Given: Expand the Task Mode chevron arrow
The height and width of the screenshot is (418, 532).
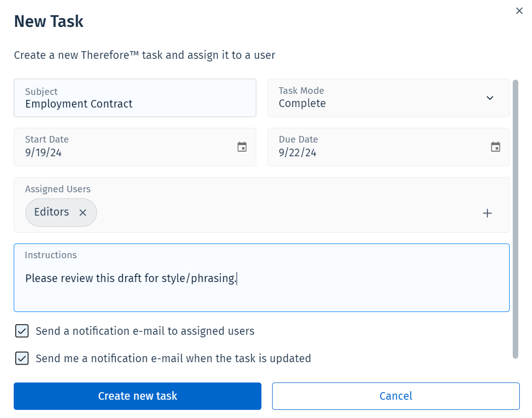Looking at the screenshot, I should (490, 98).
